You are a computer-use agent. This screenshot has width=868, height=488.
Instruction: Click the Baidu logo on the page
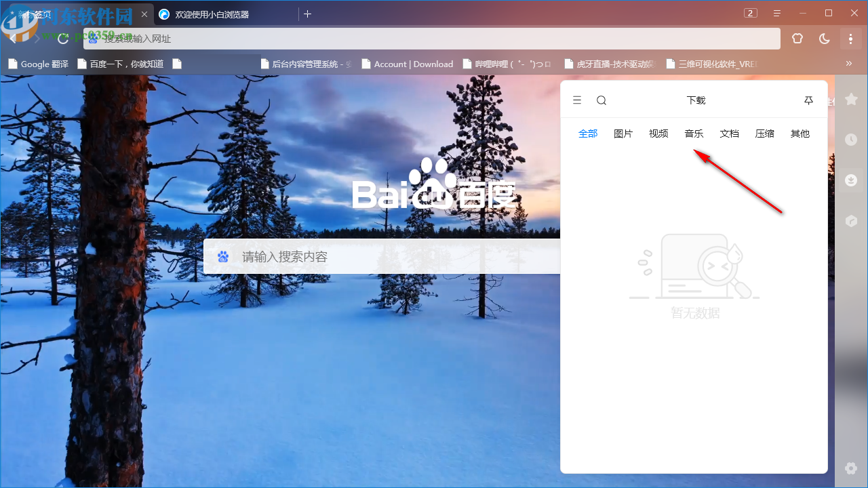pos(434,184)
